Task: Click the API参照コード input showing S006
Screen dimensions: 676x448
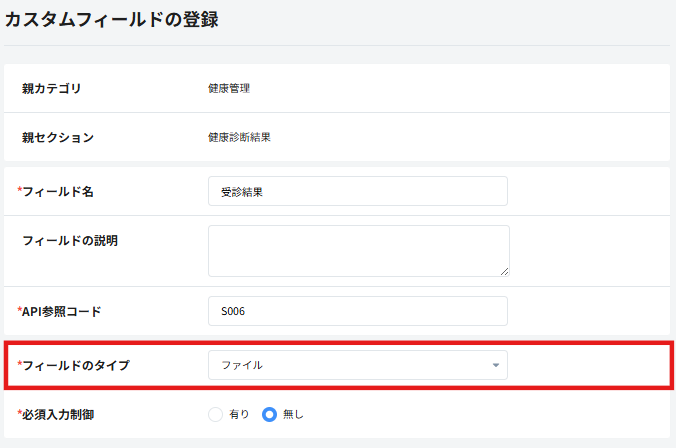Action: click(358, 311)
